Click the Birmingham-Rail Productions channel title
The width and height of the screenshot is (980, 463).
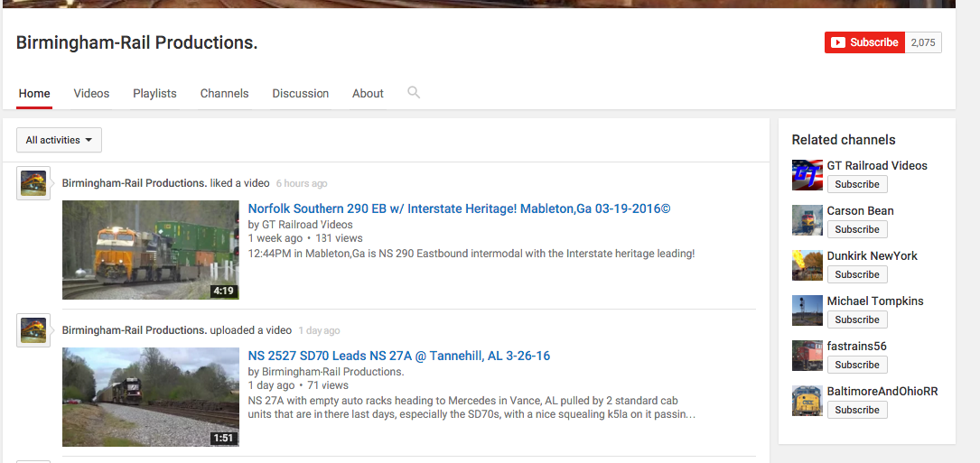[137, 42]
